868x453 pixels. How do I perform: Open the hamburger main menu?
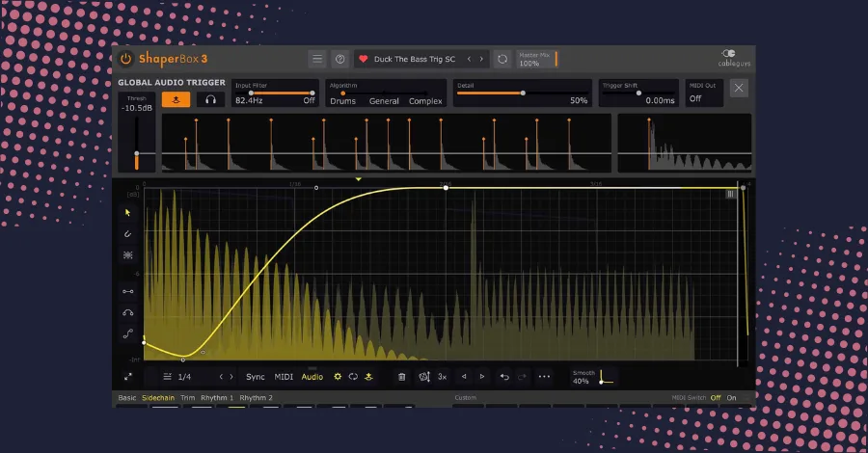tap(317, 59)
